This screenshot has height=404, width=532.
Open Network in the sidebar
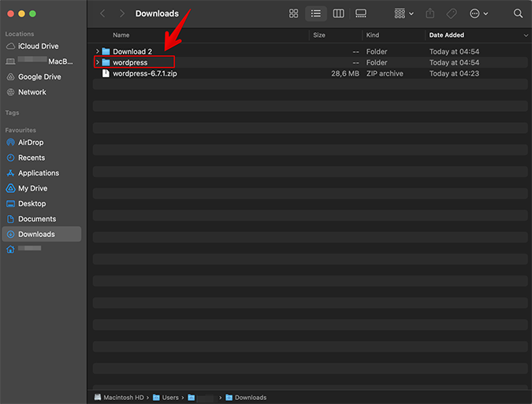[x=32, y=92]
